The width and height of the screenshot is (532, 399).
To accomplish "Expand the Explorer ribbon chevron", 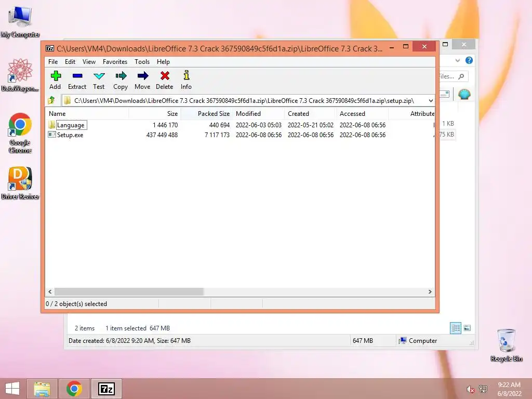I will point(457,60).
